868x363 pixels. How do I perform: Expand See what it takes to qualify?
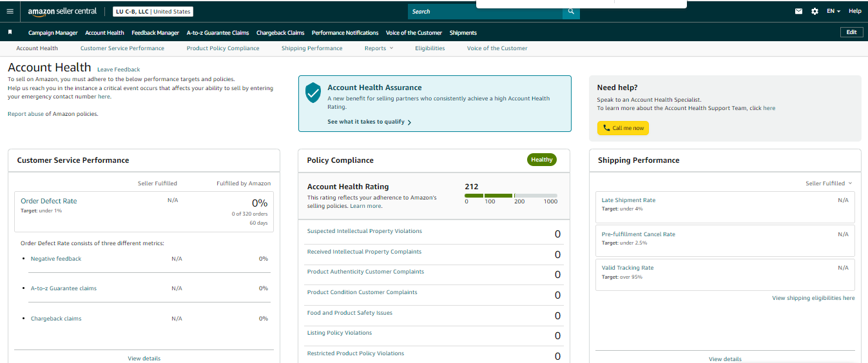[x=369, y=122]
